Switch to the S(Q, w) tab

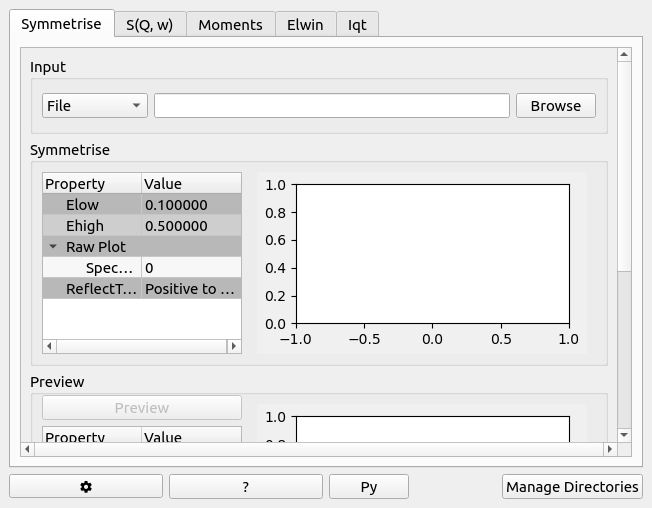[149, 25]
